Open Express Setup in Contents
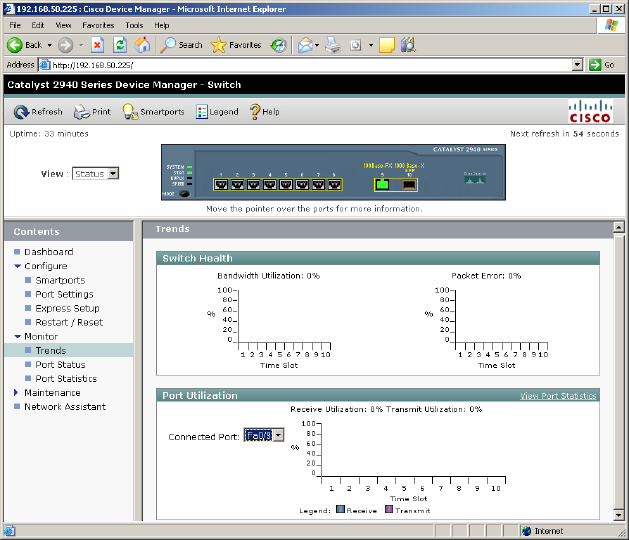Screen dimensions: 629x540 (x=67, y=308)
